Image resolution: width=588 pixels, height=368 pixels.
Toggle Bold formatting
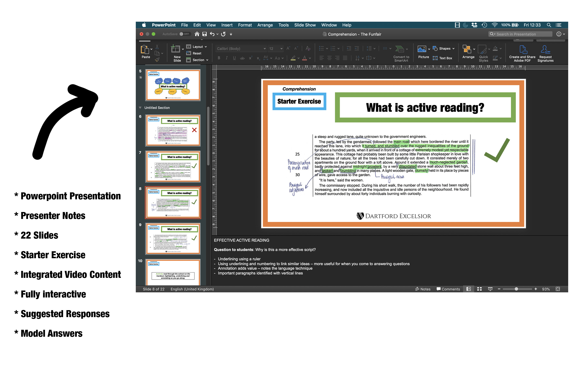click(x=219, y=58)
